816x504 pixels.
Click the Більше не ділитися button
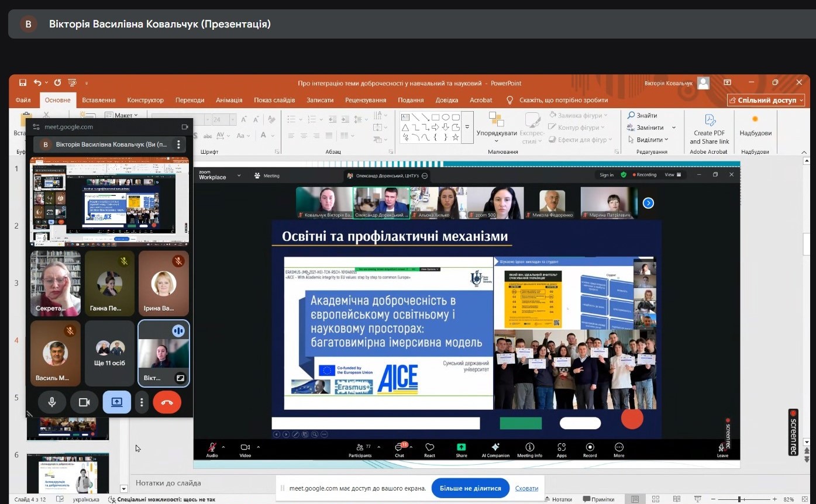point(470,488)
